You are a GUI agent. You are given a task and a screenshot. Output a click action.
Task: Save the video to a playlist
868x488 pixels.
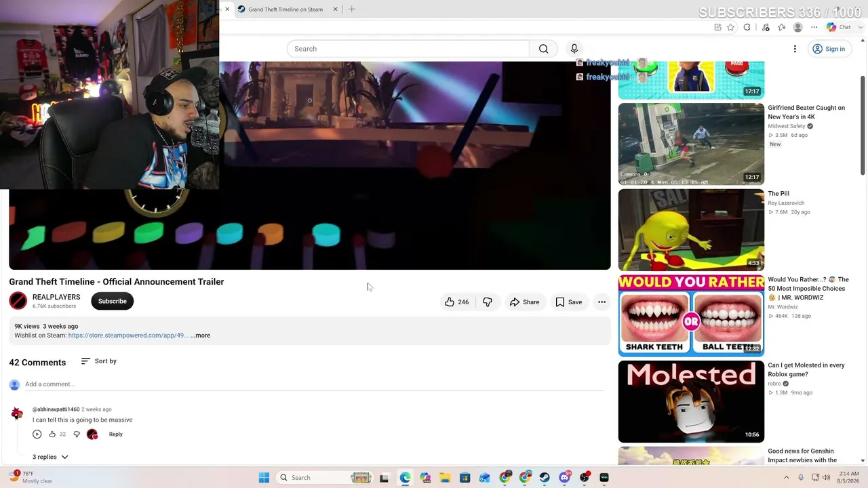coord(568,302)
